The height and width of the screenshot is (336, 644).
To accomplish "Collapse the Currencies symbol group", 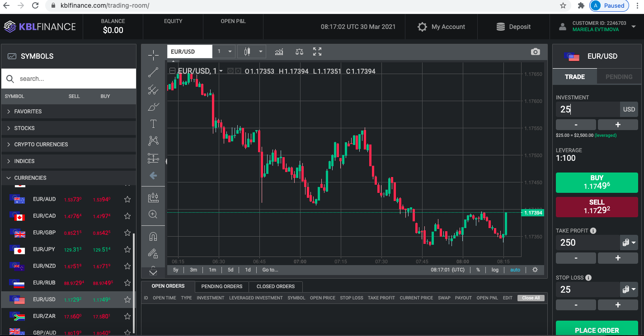I will pyautogui.click(x=69, y=177).
